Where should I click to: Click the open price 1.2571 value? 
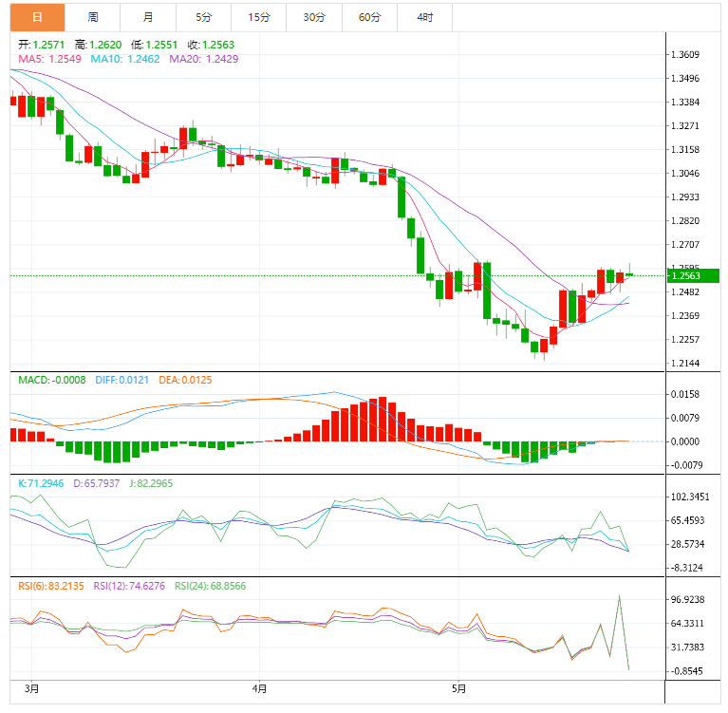(48, 45)
